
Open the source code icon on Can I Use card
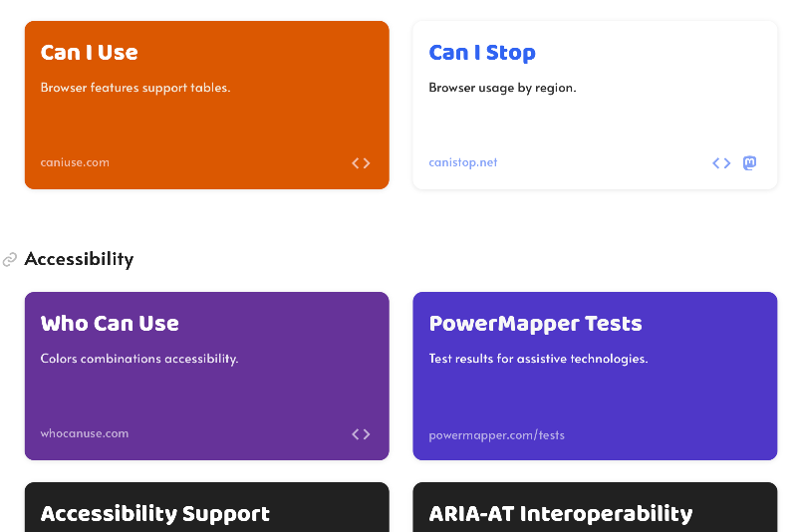coord(361,163)
